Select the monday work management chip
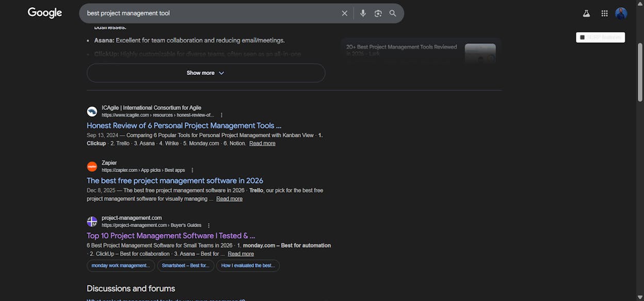This screenshot has height=301, width=644. click(x=121, y=266)
